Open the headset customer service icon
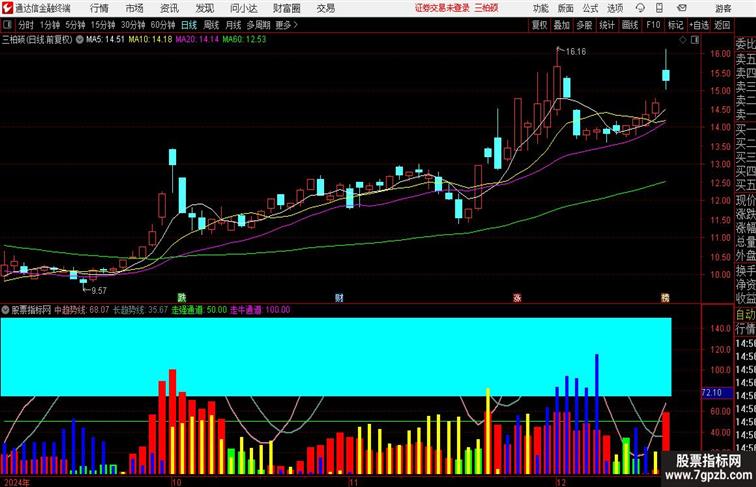Image resolution: width=756 pixels, height=487 pixels. coord(640,8)
